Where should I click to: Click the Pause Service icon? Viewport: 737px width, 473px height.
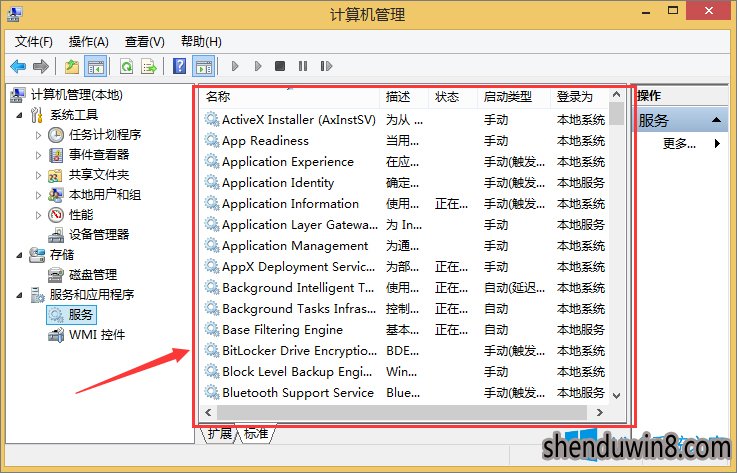[x=303, y=66]
